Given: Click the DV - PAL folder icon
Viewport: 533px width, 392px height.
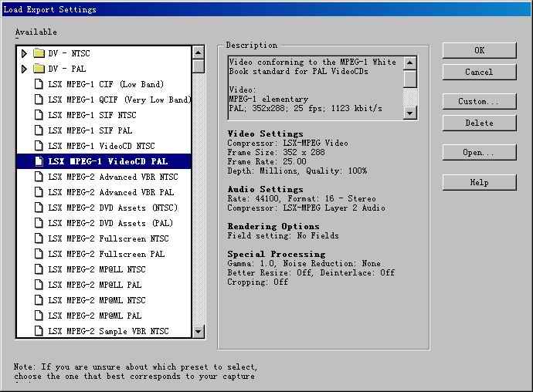Looking at the screenshot, I should click(x=39, y=69).
